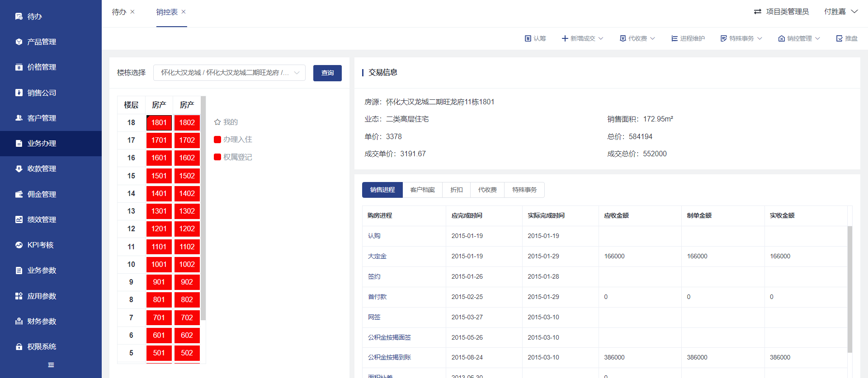The height and width of the screenshot is (378, 868).
Task: Click the 绩效管理 chart icon
Action: pyautogui.click(x=19, y=219)
